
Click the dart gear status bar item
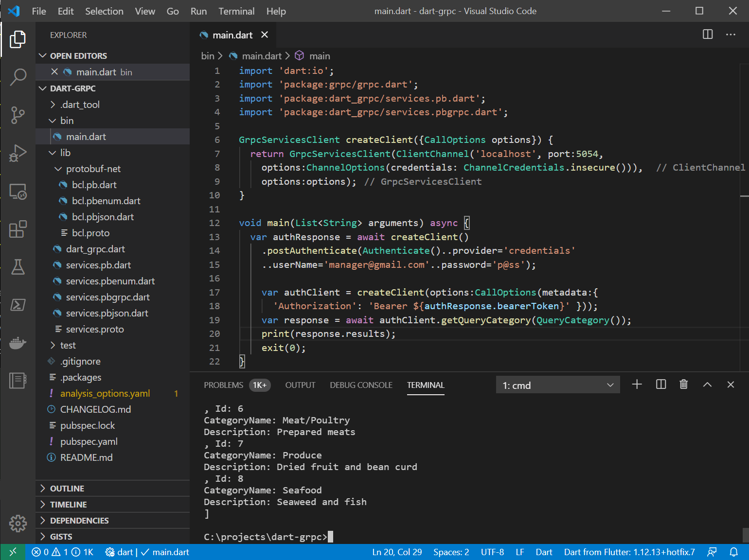coord(119,552)
